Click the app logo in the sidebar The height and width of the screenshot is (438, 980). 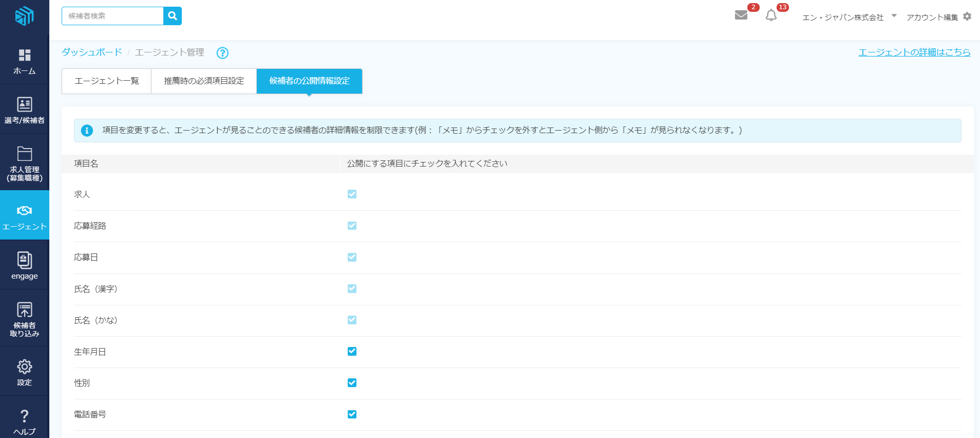[24, 16]
